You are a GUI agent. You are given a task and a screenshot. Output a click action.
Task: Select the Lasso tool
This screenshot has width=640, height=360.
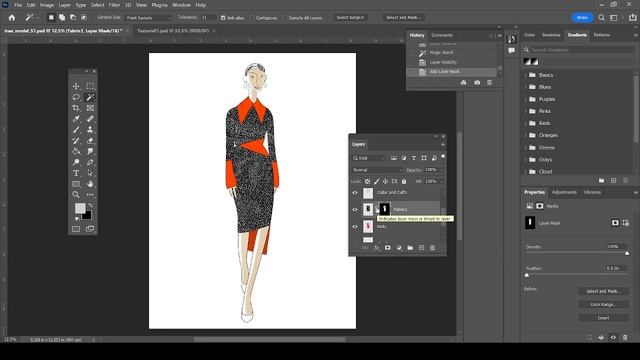tap(76, 97)
